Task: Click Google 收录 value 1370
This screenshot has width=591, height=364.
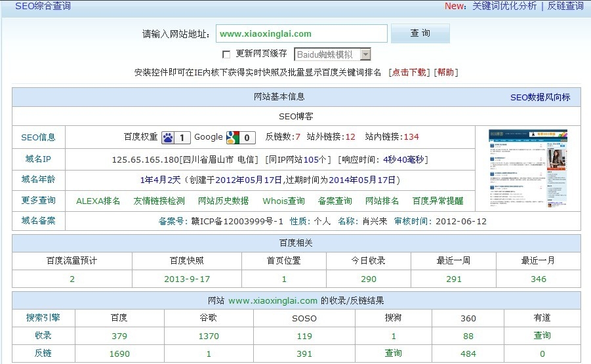Action: 209,336
